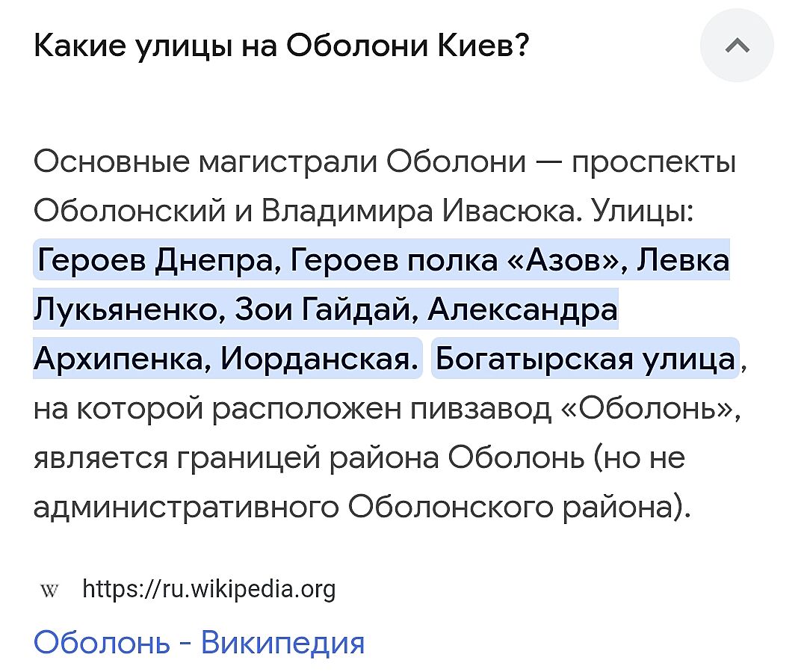
Task: Open the «Оболонь - Википедия» link
Action: pos(199,642)
